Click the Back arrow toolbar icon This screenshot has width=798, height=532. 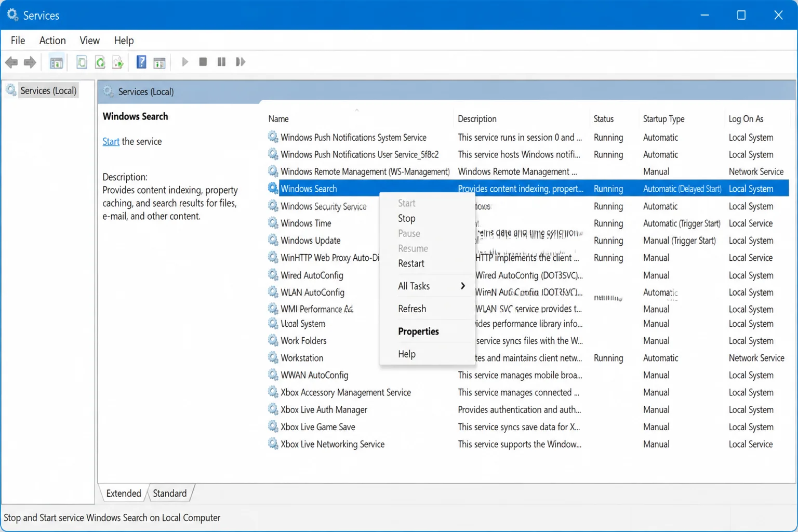pyautogui.click(x=11, y=62)
